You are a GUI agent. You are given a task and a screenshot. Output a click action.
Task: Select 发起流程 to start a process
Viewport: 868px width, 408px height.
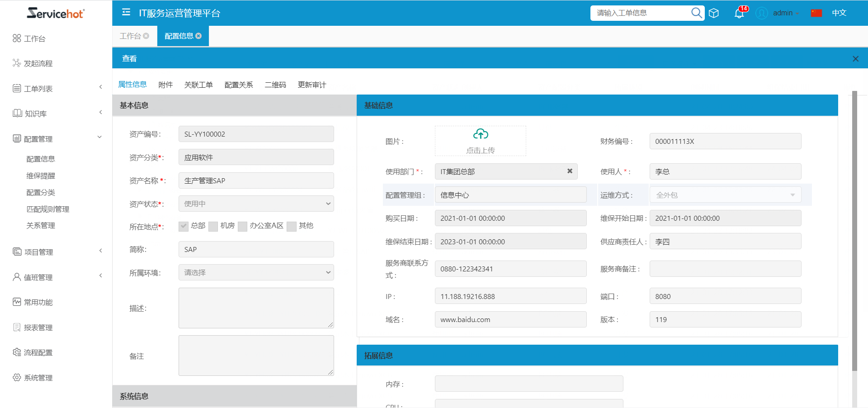coord(36,63)
